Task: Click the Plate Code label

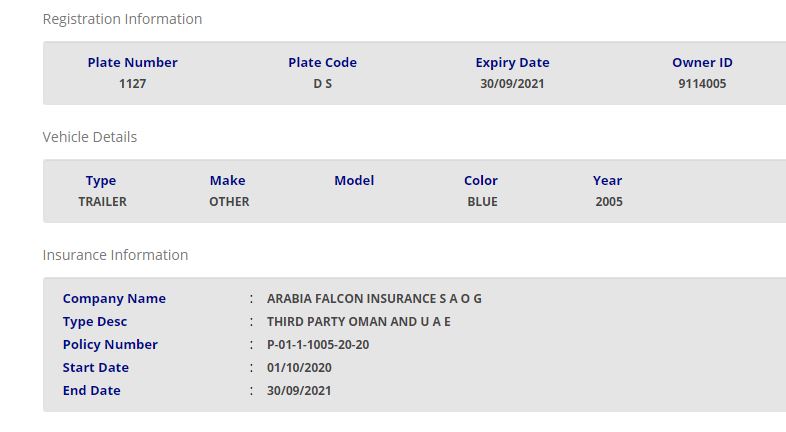Action: (x=322, y=62)
